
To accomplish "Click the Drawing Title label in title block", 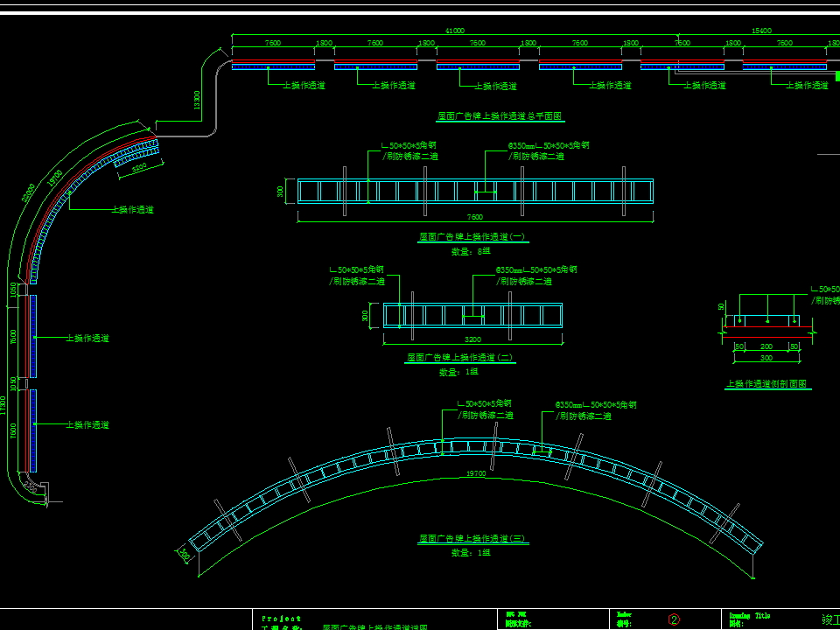I will coord(750,616).
